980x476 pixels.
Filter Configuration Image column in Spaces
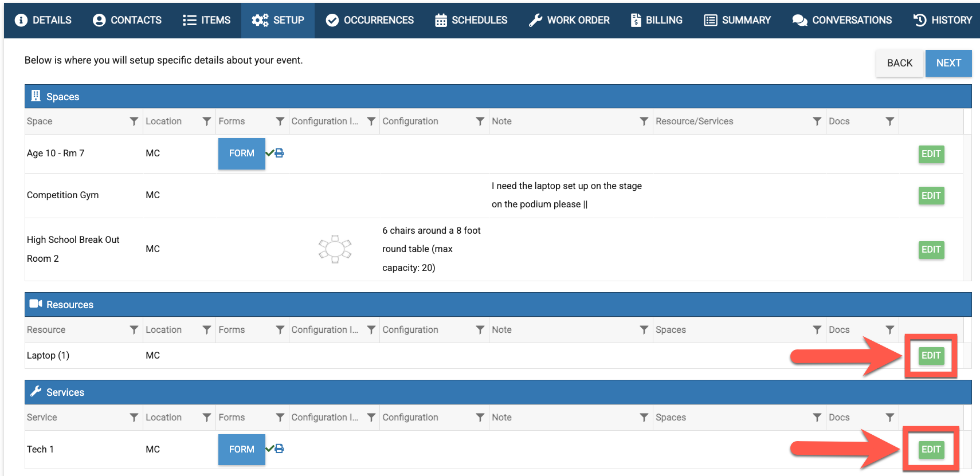[371, 121]
